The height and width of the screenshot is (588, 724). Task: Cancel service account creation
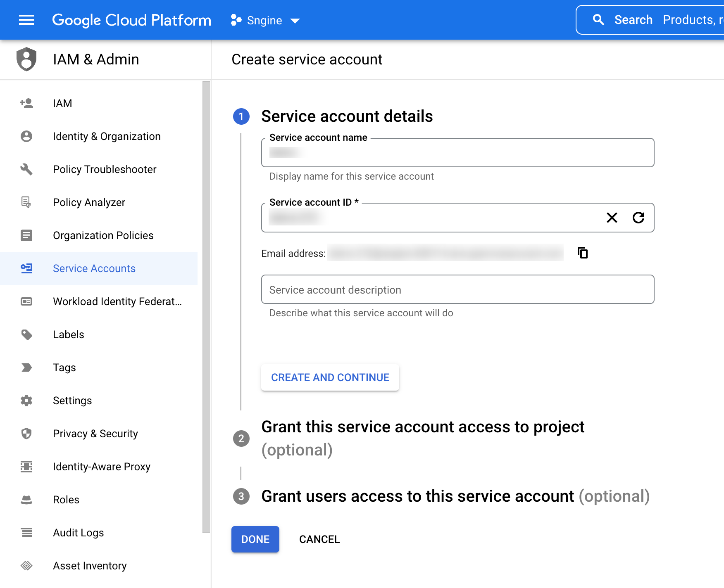[319, 539]
